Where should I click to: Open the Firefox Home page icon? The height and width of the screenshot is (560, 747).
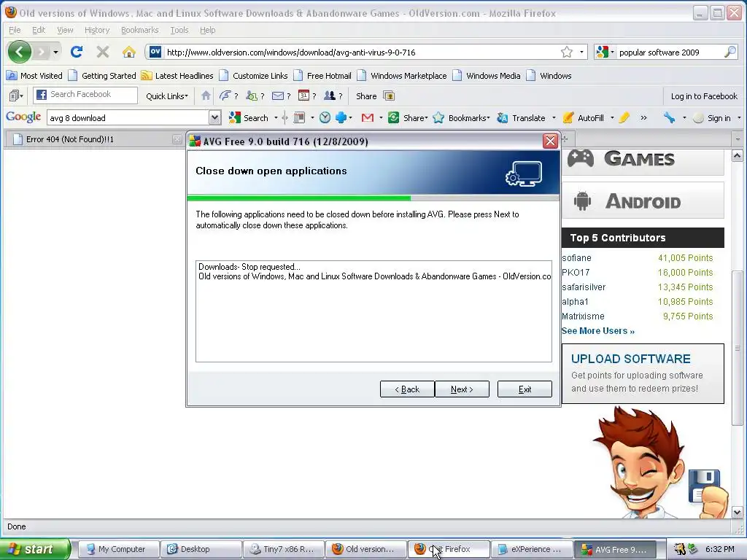pyautogui.click(x=128, y=52)
